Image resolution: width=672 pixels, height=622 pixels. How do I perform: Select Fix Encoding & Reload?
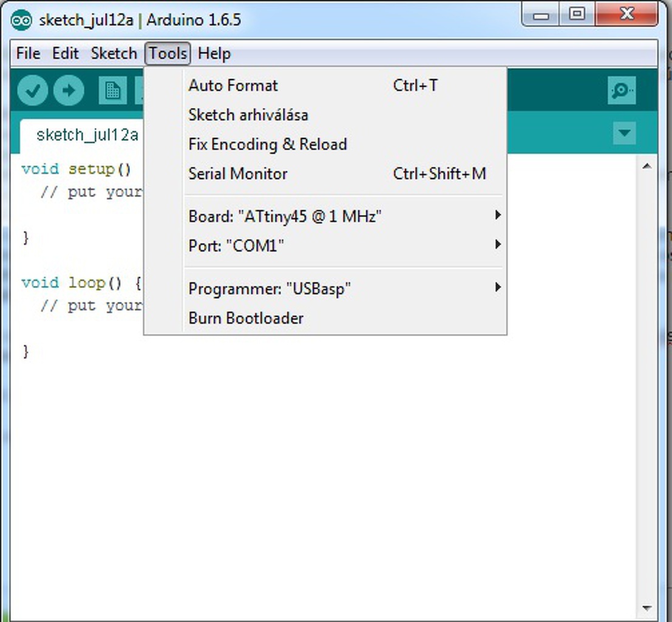point(325,144)
